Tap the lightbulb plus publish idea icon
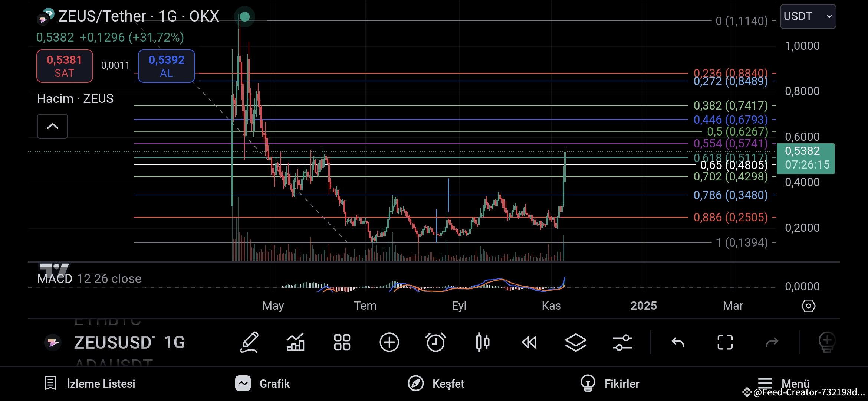The image size is (868, 401). point(827,342)
